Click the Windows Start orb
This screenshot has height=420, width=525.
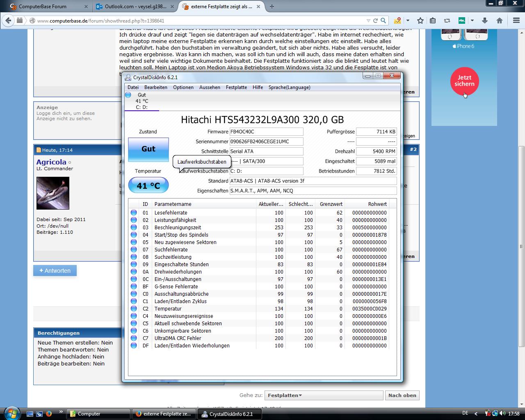click(x=11, y=413)
